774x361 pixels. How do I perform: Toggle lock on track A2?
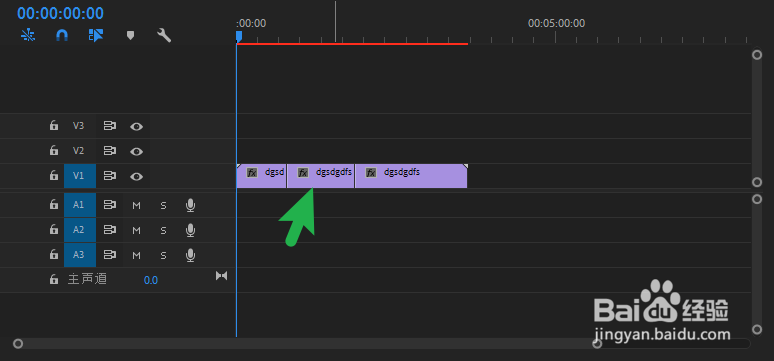(54, 230)
